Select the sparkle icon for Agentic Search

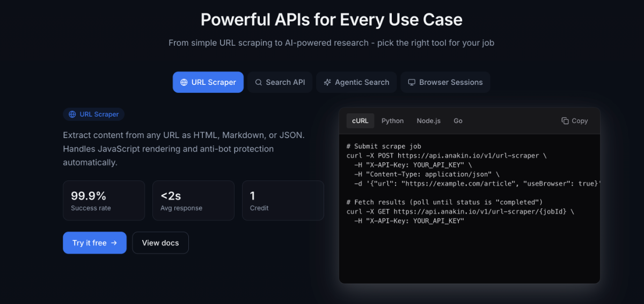tap(327, 82)
